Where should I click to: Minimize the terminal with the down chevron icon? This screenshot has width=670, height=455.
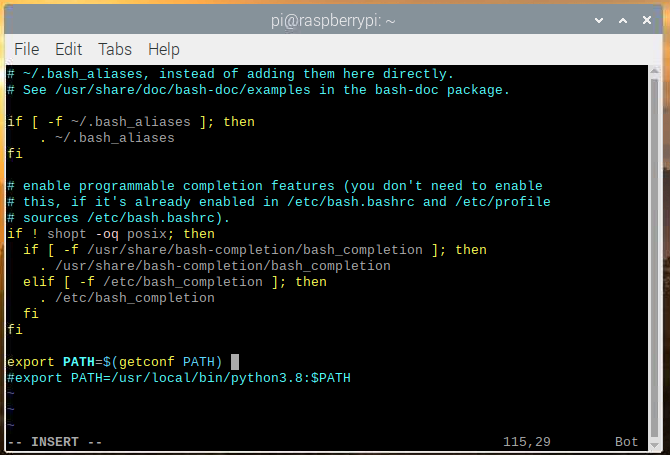(599, 20)
